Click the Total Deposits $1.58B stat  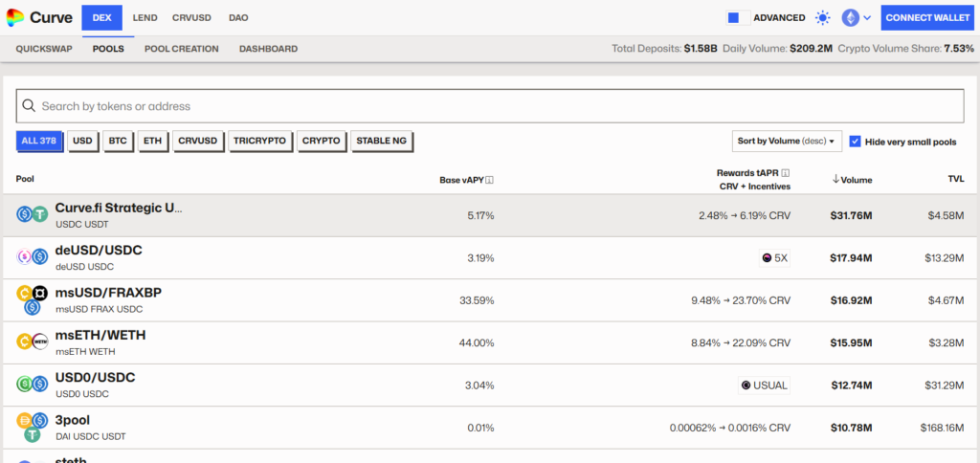664,49
